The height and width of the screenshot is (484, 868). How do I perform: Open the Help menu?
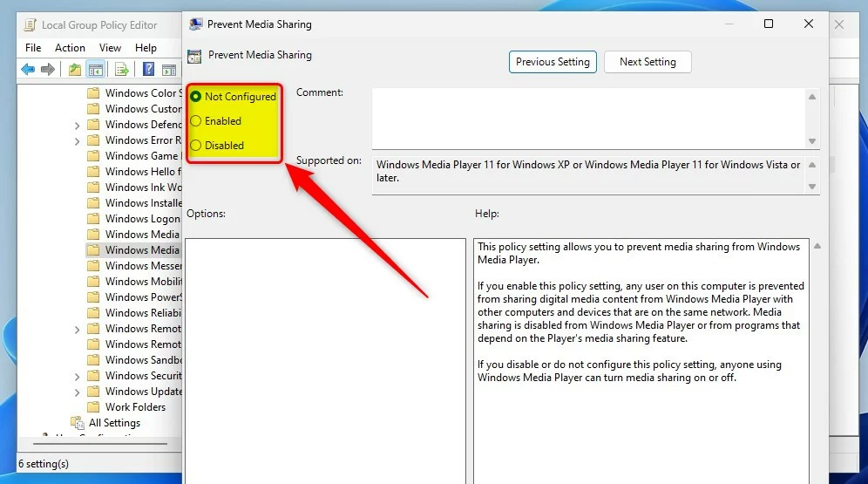(x=146, y=48)
